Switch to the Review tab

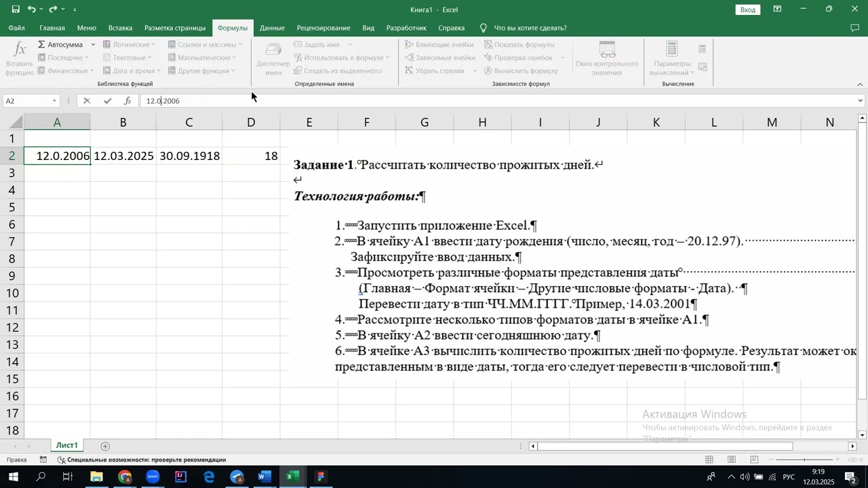323,28
